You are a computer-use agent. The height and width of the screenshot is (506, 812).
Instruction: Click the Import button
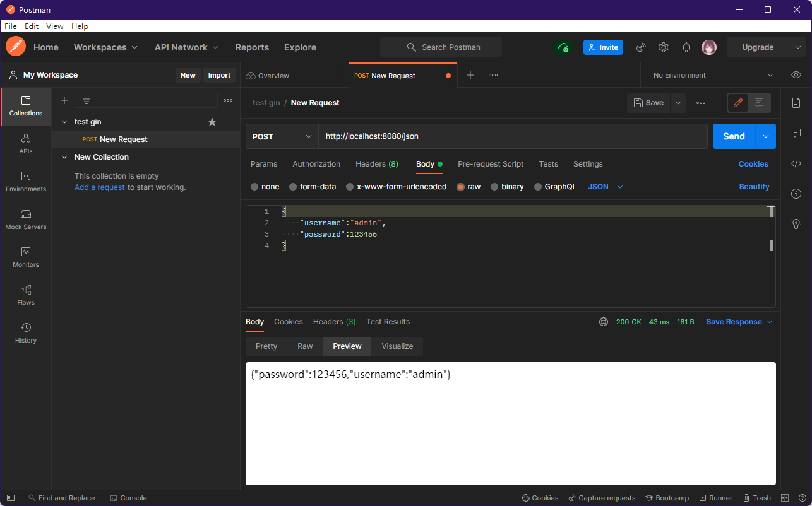[x=219, y=75]
